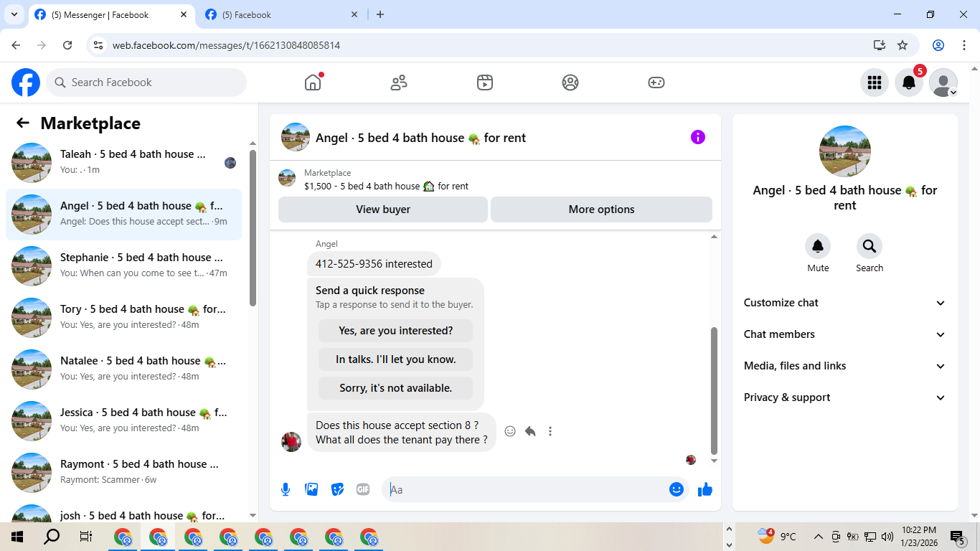Open Raymont conversation
This screenshot has width=980, height=551.
coord(123,472)
